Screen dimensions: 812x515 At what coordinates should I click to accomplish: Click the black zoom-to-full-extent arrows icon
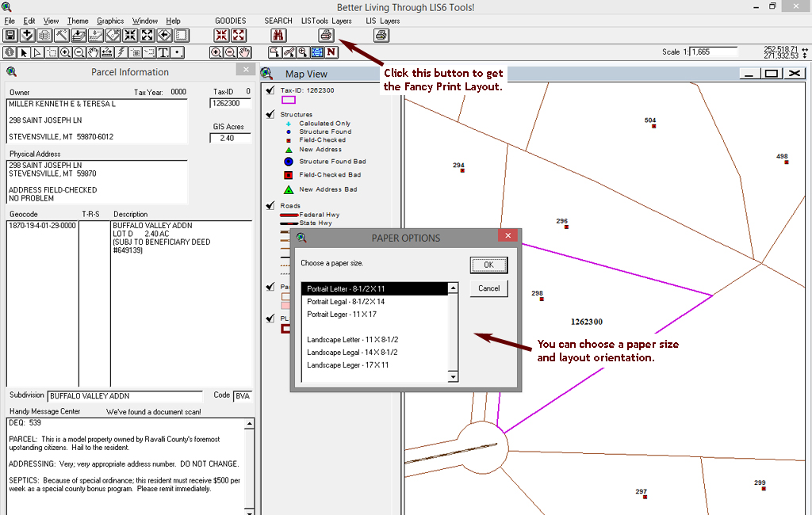147,35
